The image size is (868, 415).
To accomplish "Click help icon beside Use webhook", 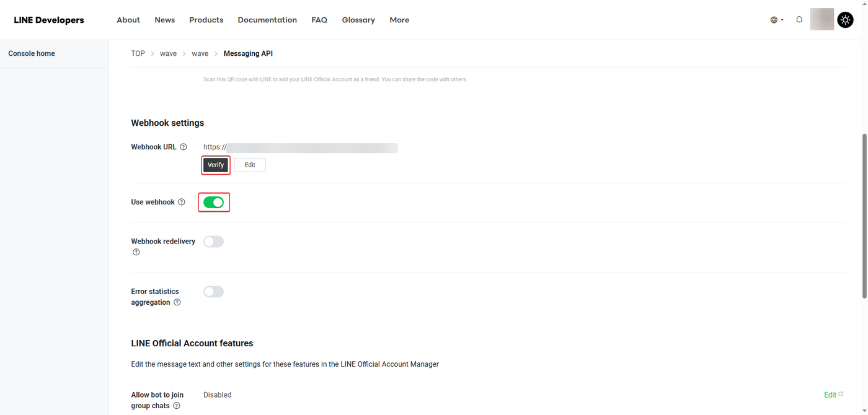I will point(182,202).
